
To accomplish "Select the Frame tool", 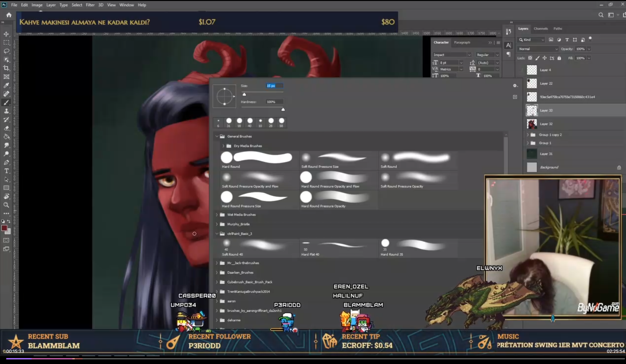I will coord(6,77).
